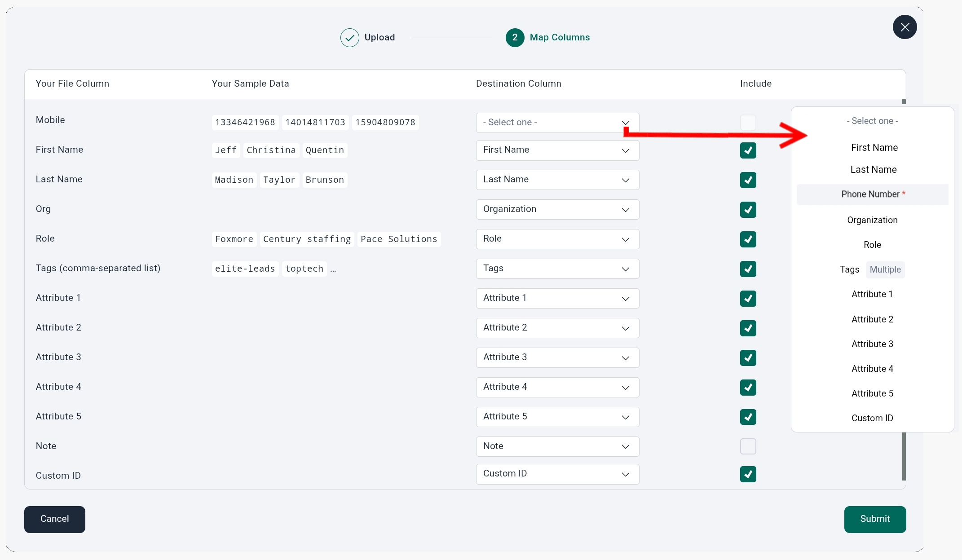
Task: Open the Organization destination dropdown
Action: [557, 210]
